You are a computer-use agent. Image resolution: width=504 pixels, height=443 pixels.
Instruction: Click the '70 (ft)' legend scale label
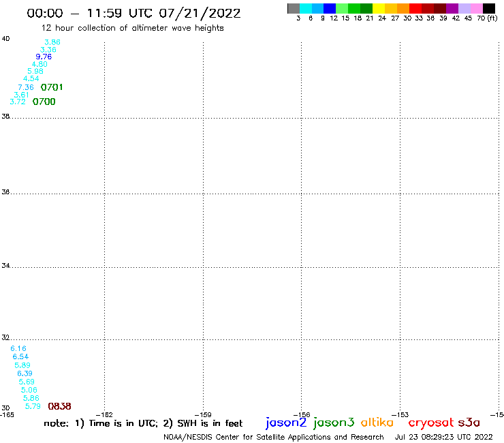pos(487,18)
